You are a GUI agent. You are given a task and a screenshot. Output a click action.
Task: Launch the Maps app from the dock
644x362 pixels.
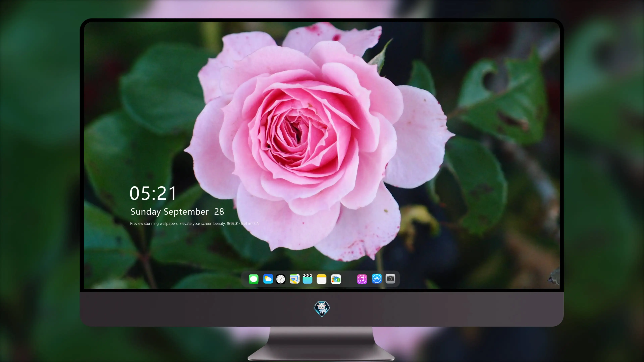294,279
